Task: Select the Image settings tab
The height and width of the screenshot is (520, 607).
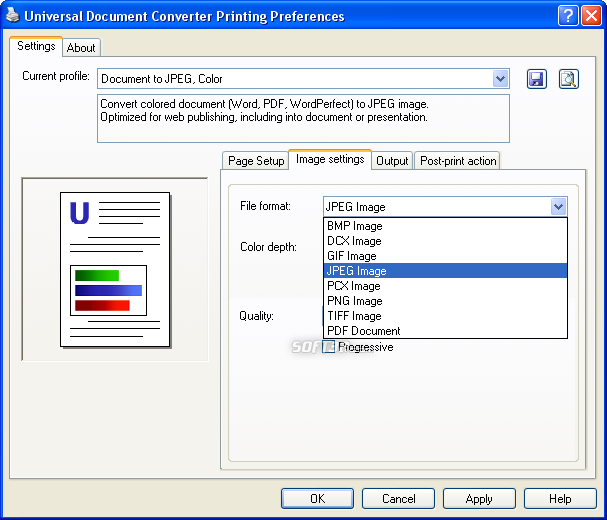Action: [330, 159]
